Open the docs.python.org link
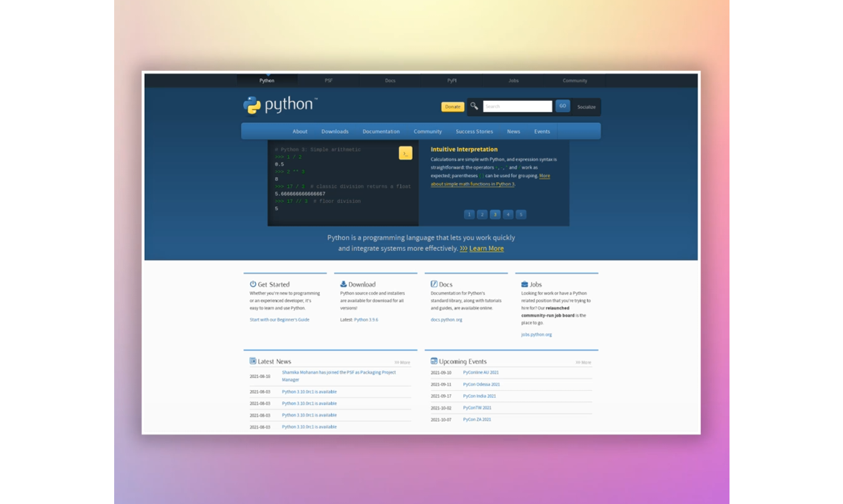843x504 pixels. point(447,320)
